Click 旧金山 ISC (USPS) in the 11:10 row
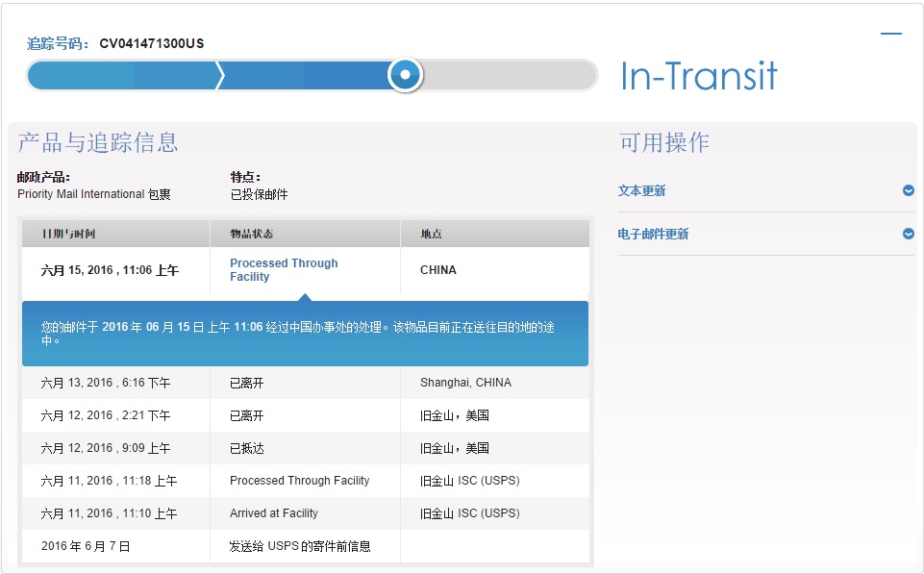The width and height of the screenshot is (924, 574). coord(469,513)
